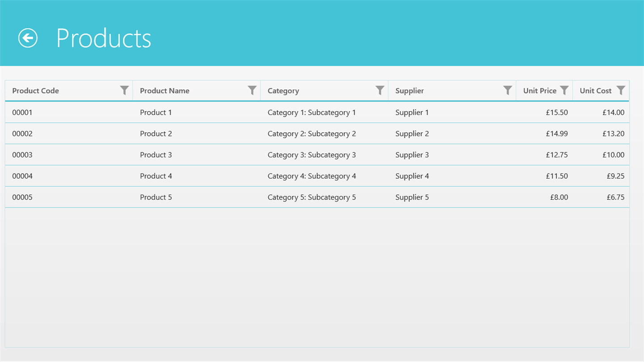
Task: Open the Product Name column filter
Action: 252,90
